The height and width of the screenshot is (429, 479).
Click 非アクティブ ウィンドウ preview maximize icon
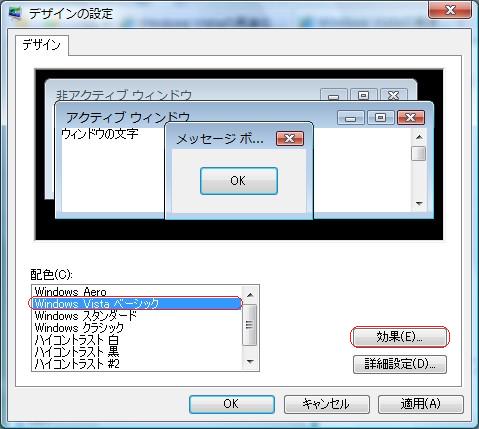(364, 95)
